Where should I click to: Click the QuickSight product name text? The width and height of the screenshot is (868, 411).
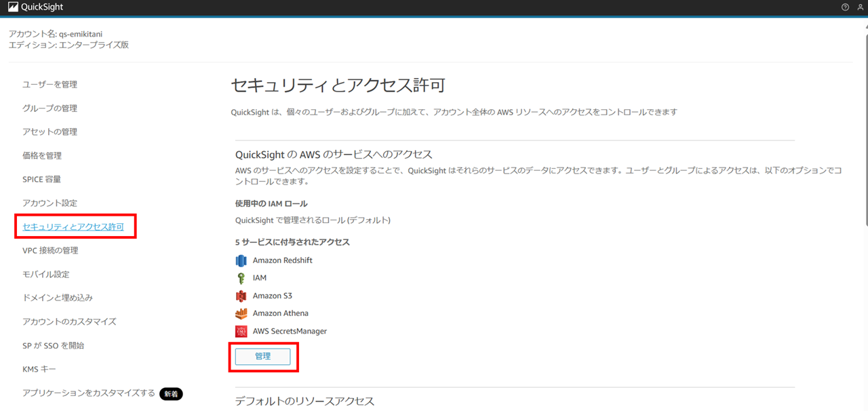coord(42,7)
